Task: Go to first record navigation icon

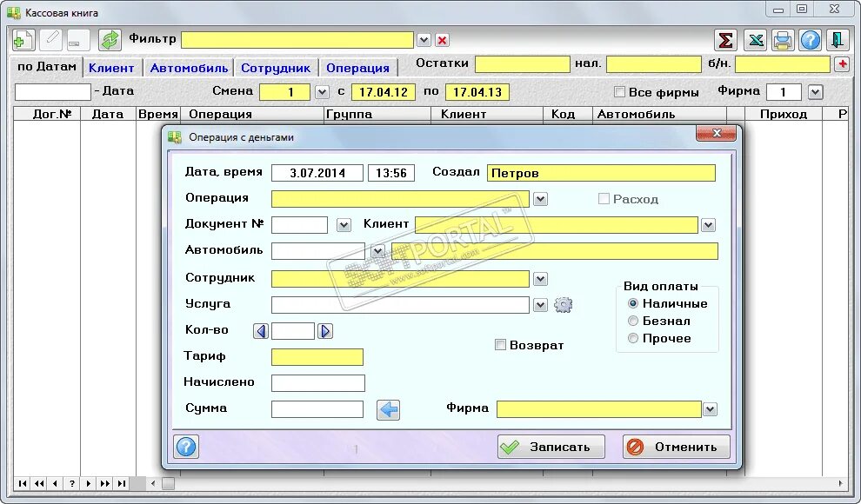Action: (23, 484)
